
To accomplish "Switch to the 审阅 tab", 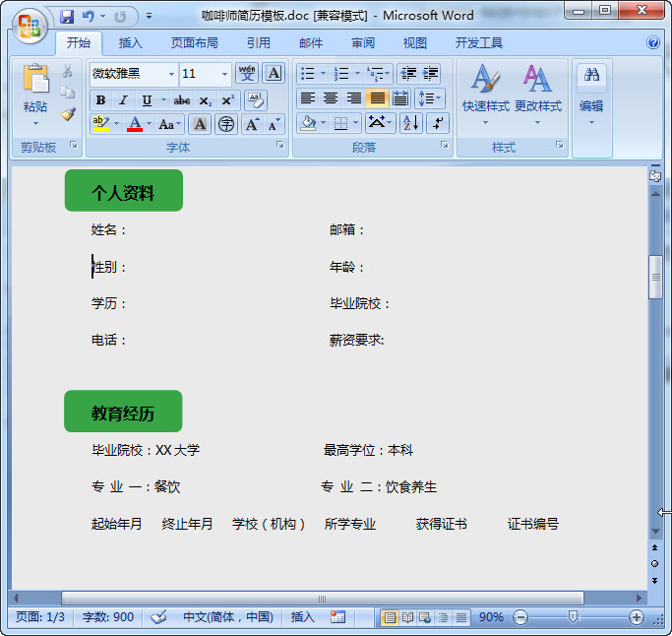I will click(363, 43).
